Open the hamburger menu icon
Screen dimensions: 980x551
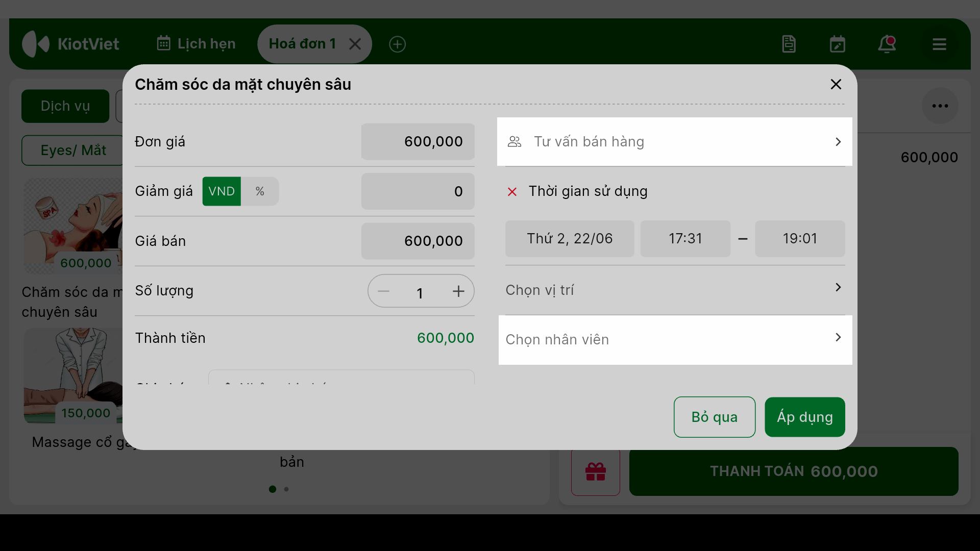click(939, 44)
